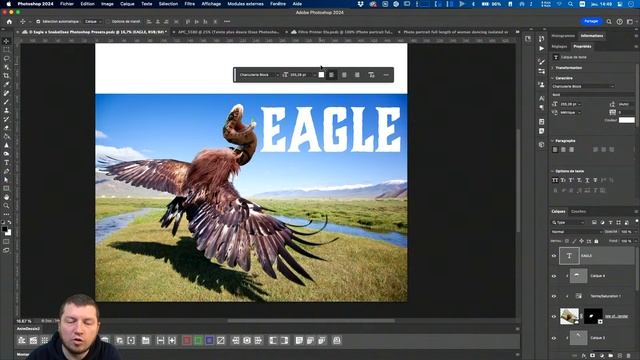Select the Zoom tool
Screen dimensions: 640x360
point(6,206)
